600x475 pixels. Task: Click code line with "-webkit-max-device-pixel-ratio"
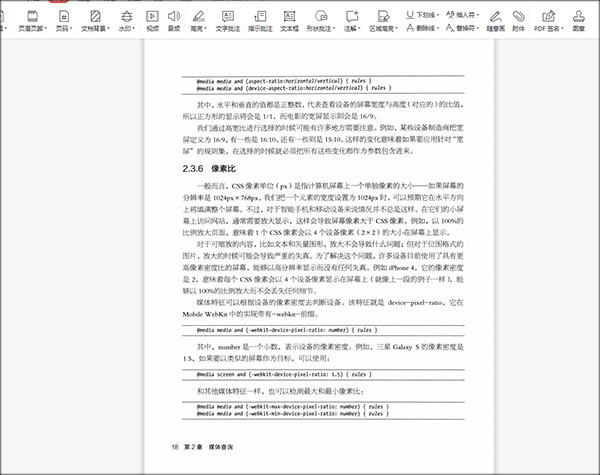(293, 406)
